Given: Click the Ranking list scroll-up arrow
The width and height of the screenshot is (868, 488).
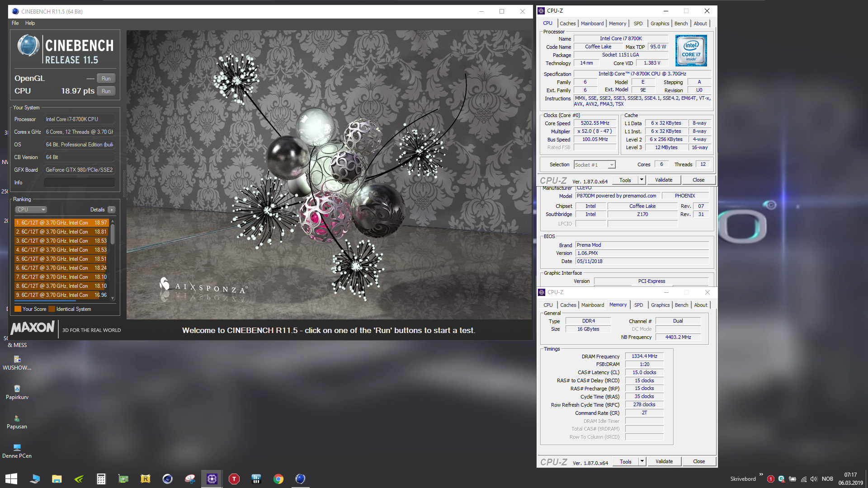Looking at the screenshot, I should click(x=113, y=221).
